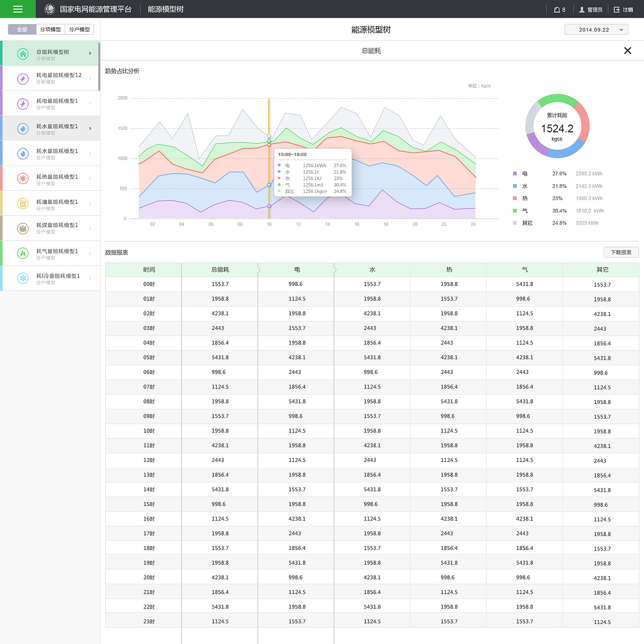This screenshot has width=644, height=644.
Task: Click the 注销 logout icon
Action: tap(617, 10)
